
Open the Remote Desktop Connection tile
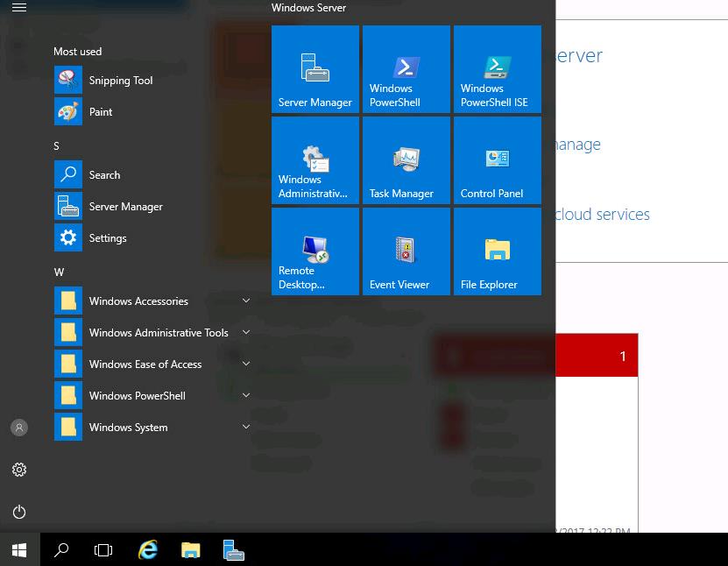[x=315, y=251]
